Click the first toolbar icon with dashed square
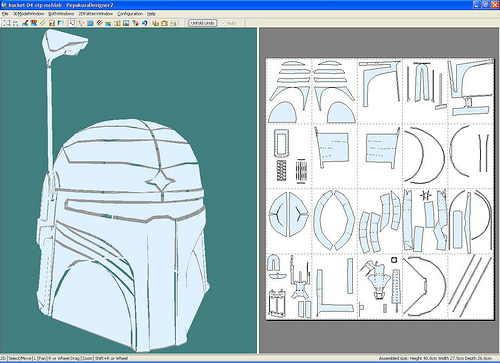500x363 pixels. point(7,23)
